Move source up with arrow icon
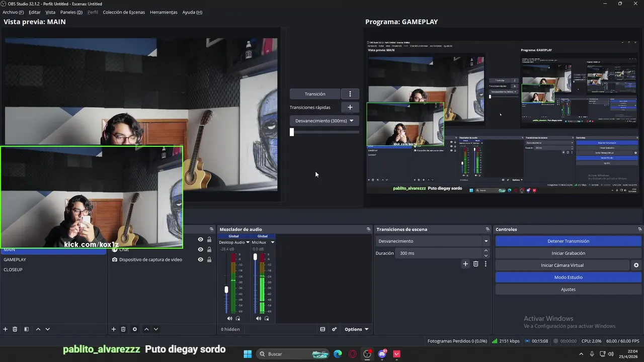644x362 pixels. point(146,329)
